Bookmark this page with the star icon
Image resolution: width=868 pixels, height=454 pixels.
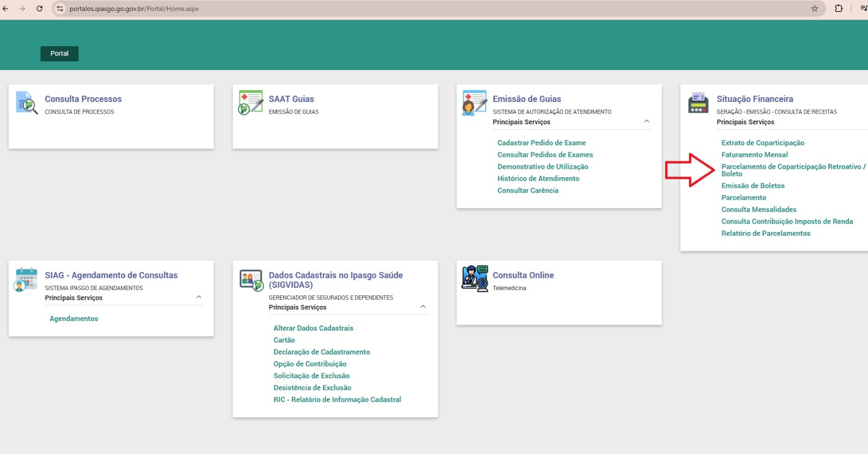pyautogui.click(x=814, y=9)
